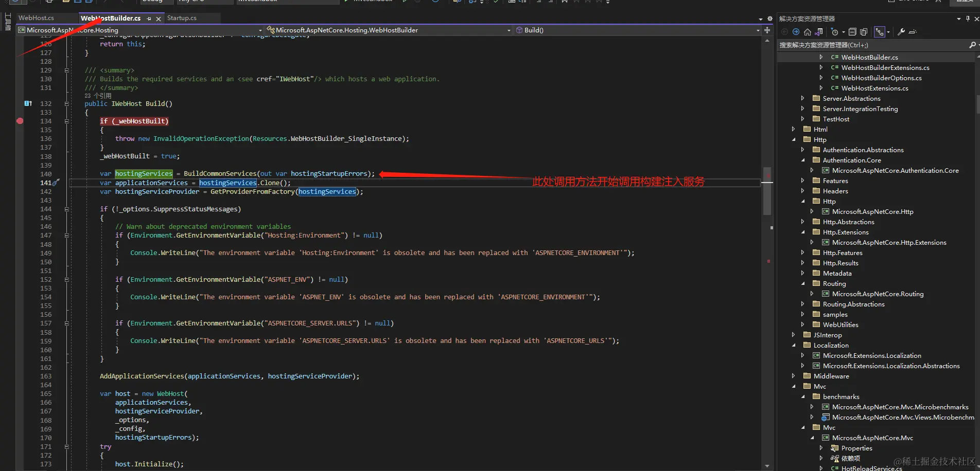Close the WebHostBuilder.cs tab
Viewport: 980px width, 471px height.
tap(159, 19)
